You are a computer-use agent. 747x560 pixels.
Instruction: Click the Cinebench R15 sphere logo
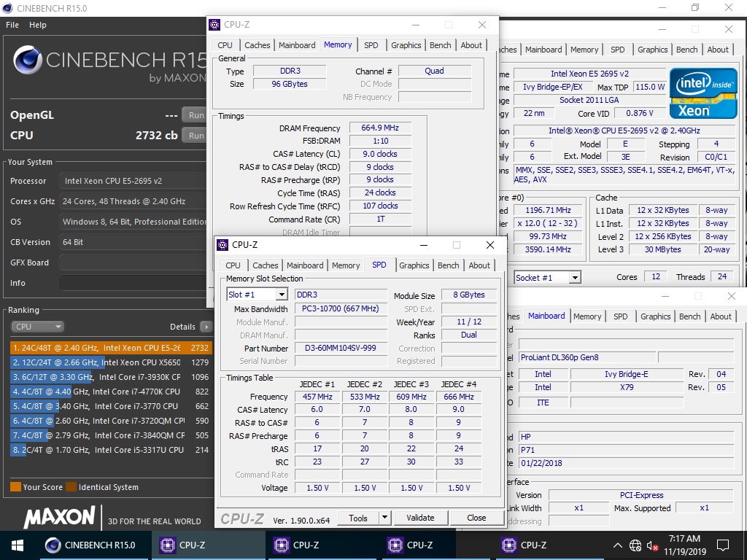(28, 60)
